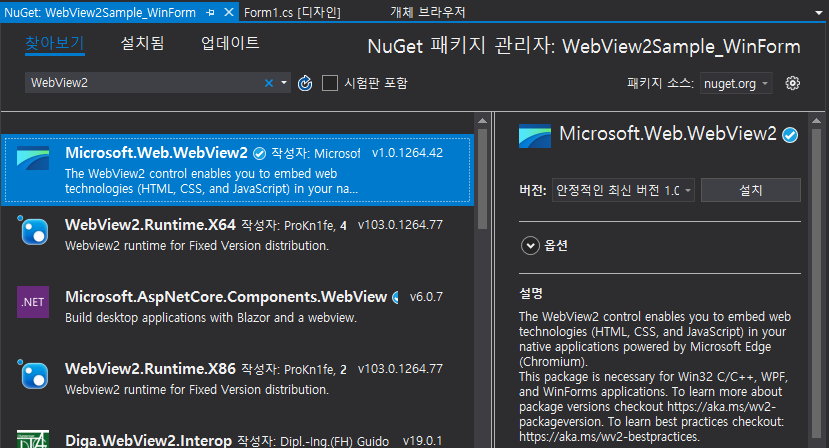Open the 패키지 소스 nuget.org dropdown

tap(736, 83)
